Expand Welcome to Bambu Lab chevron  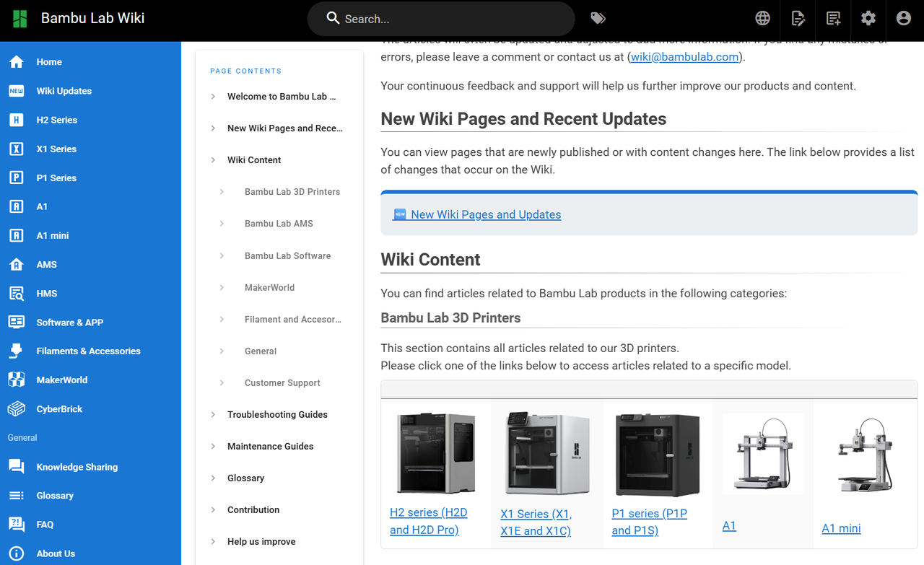tap(213, 96)
